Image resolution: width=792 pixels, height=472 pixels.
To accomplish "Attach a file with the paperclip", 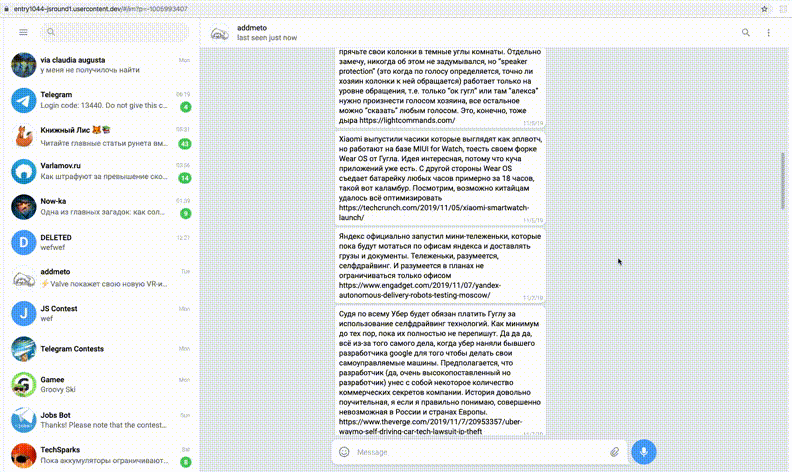I will (x=614, y=452).
